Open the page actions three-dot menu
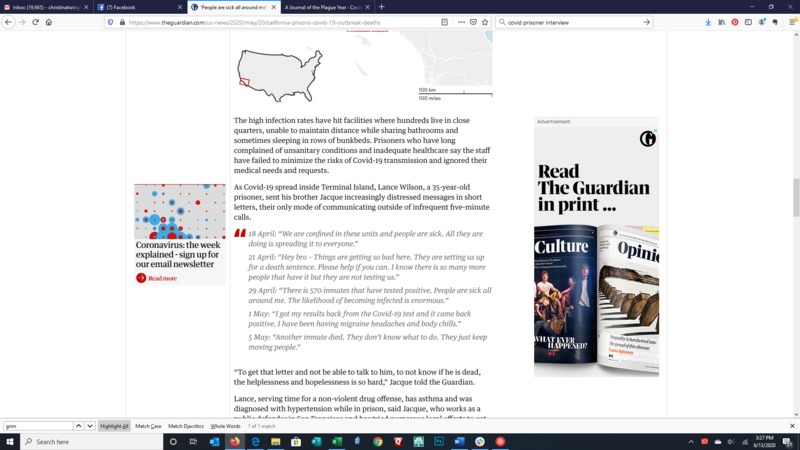The width and height of the screenshot is (800, 450). click(x=460, y=22)
